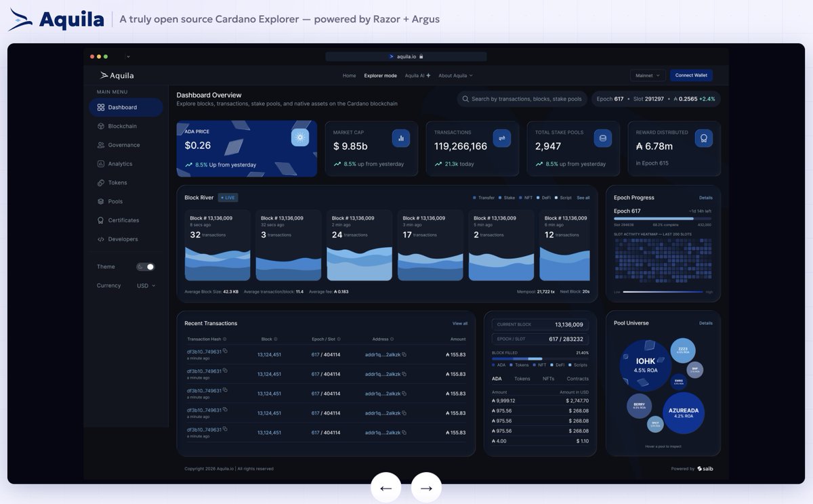The width and height of the screenshot is (813, 504).
Task: Select Explorer mode in the top navigation
Action: (380, 75)
